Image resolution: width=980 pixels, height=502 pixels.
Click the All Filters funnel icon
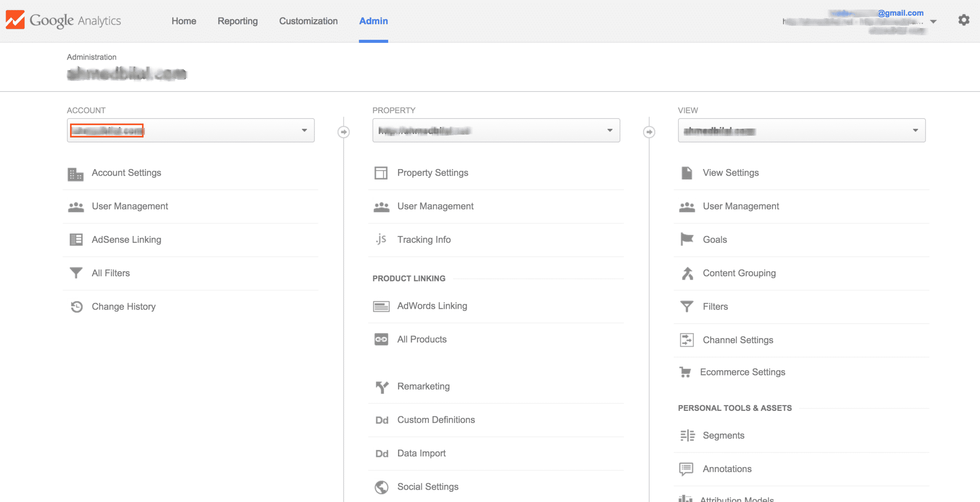point(76,272)
